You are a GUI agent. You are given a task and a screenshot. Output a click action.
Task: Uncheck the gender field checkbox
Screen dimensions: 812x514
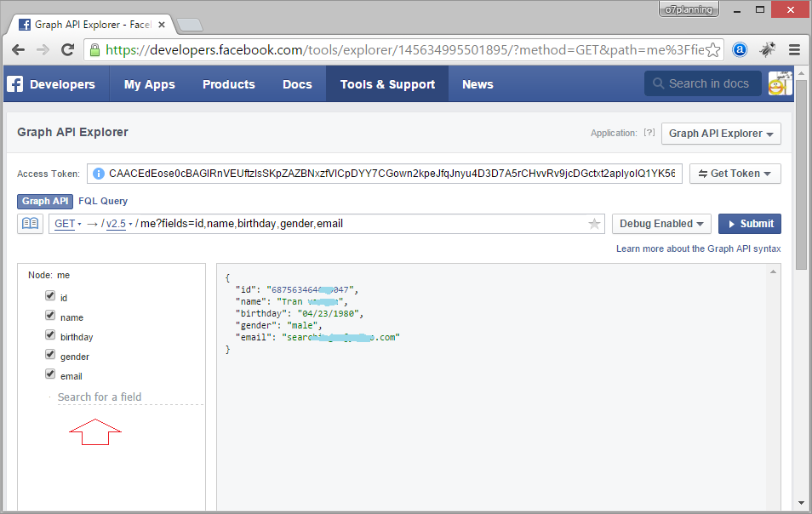coord(50,355)
